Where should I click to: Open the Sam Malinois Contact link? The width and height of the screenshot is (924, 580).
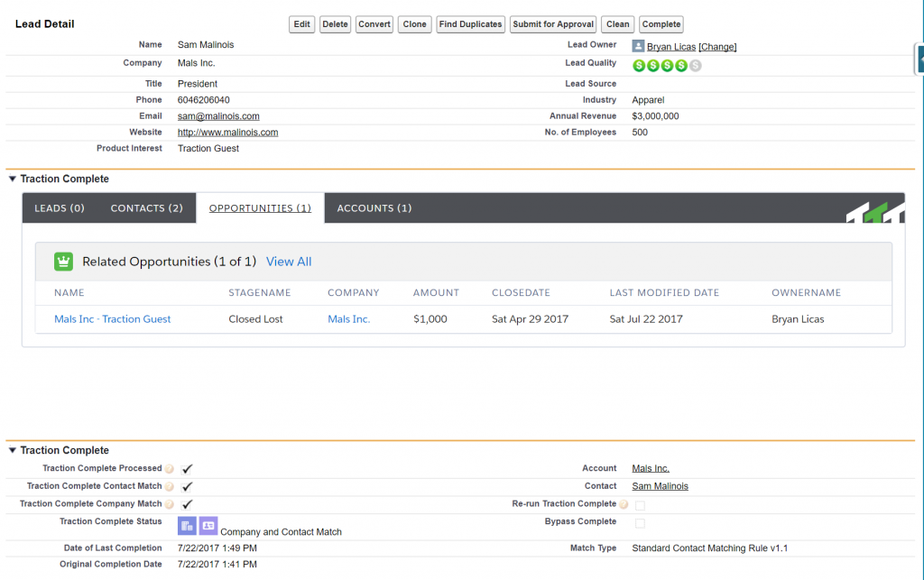[x=660, y=486]
